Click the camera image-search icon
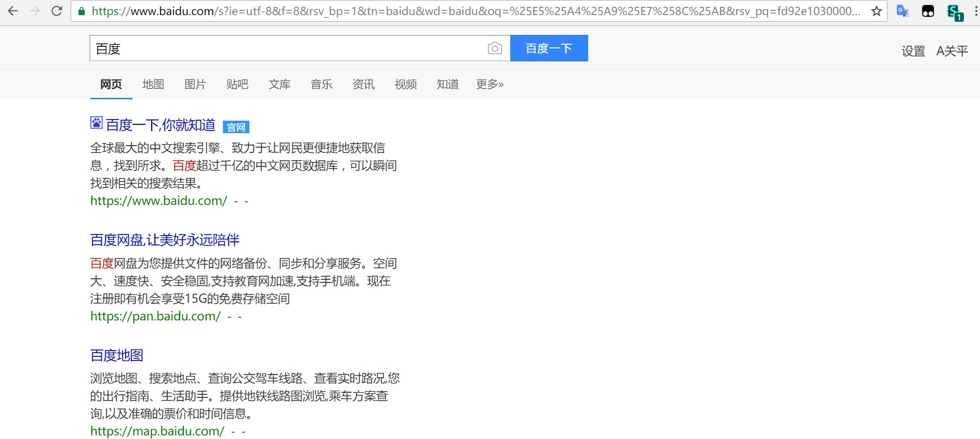Image resolution: width=980 pixels, height=439 pixels. tap(495, 48)
